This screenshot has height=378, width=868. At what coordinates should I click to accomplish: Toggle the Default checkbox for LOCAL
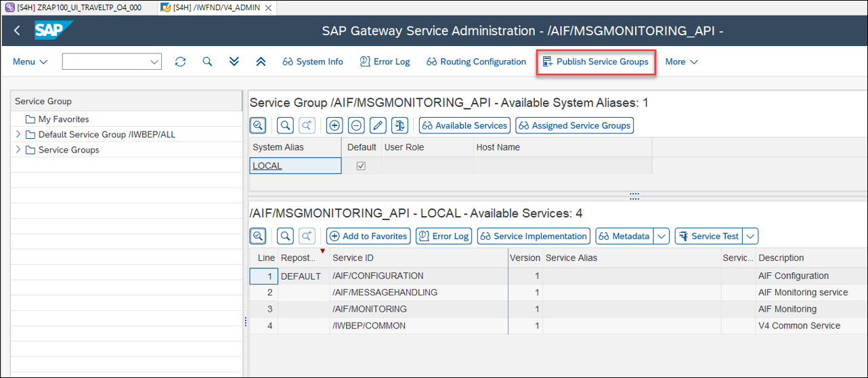click(361, 166)
